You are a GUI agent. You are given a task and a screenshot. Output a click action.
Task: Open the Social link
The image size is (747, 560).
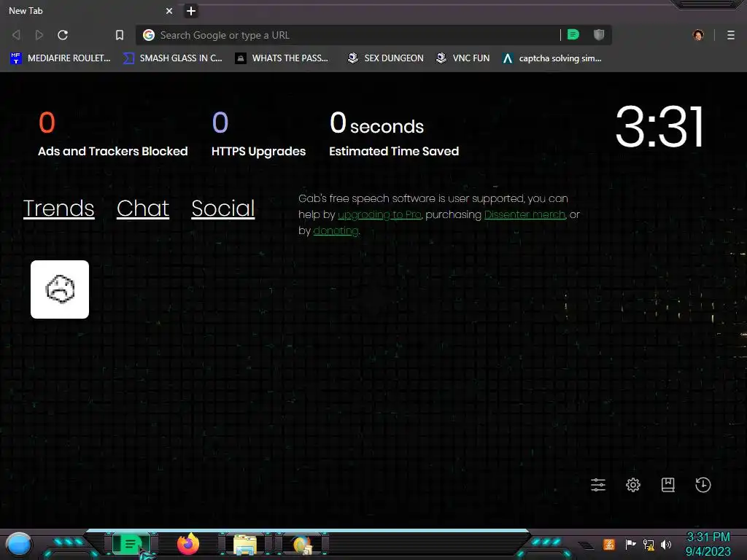pyautogui.click(x=223, y=208)
